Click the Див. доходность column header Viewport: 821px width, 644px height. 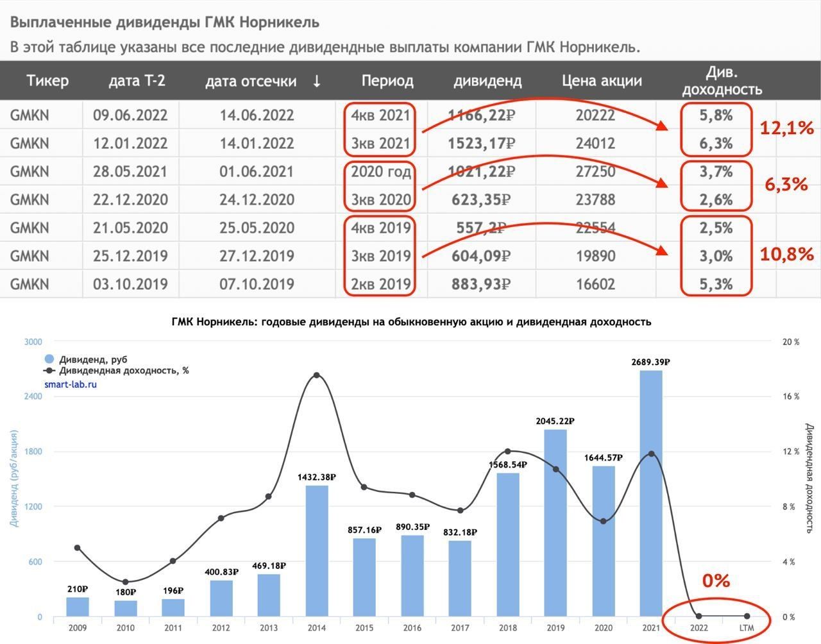point(722,81)
